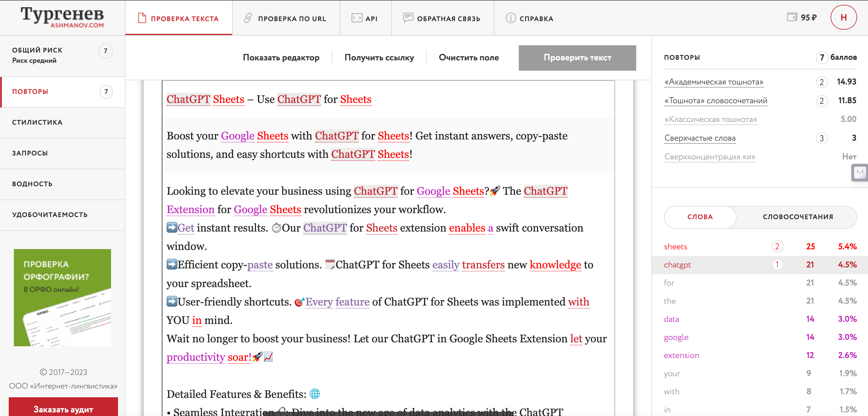The height and width of the screenshot is (416, 868).
Task: Open Показать редактор
Action: (282, 58)
